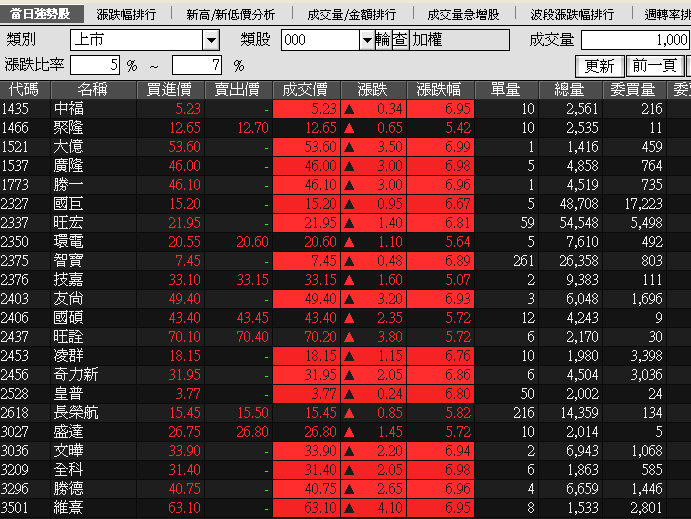The image size is (691, 519).
Task: Sort by 成交價 column header
Action: pos(306,89)
